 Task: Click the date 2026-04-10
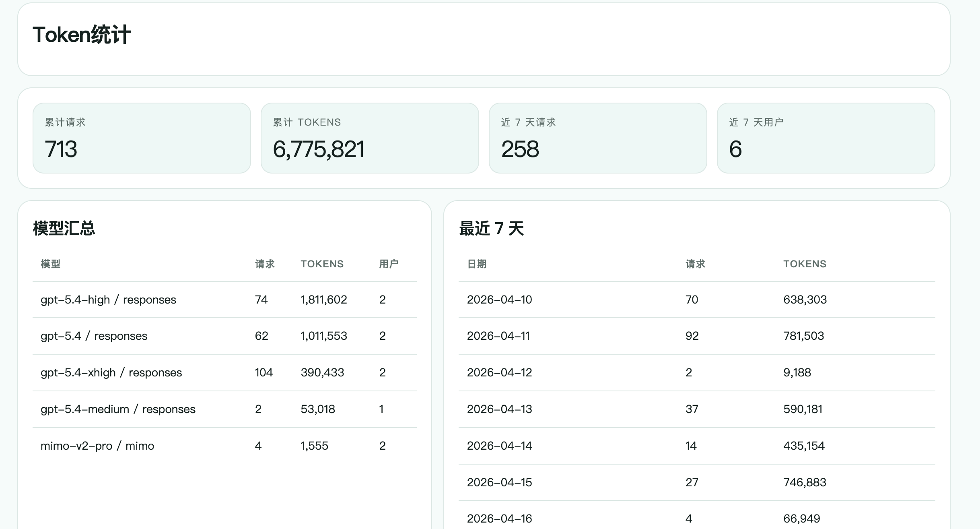click(499, 300)
